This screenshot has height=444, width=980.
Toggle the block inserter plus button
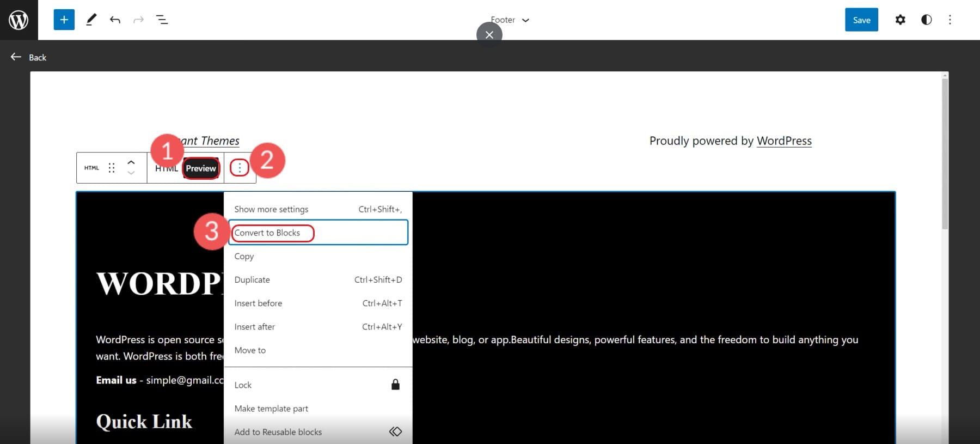64,20
